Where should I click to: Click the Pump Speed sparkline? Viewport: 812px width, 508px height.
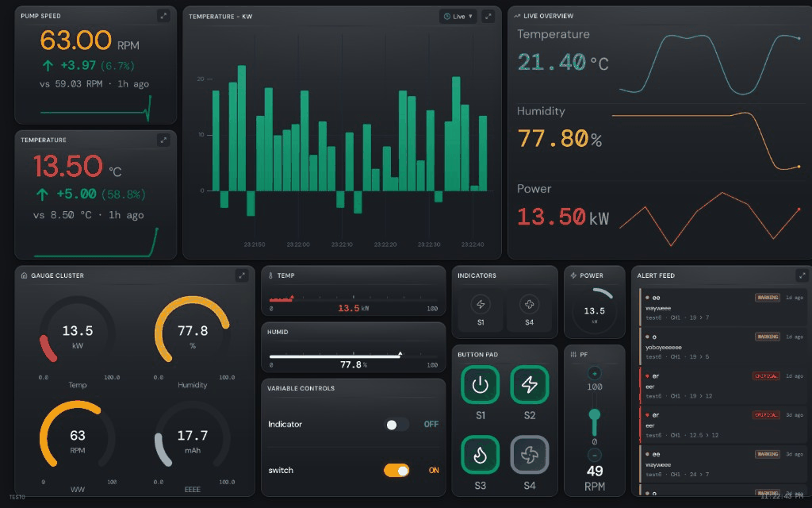coord(96,108)
